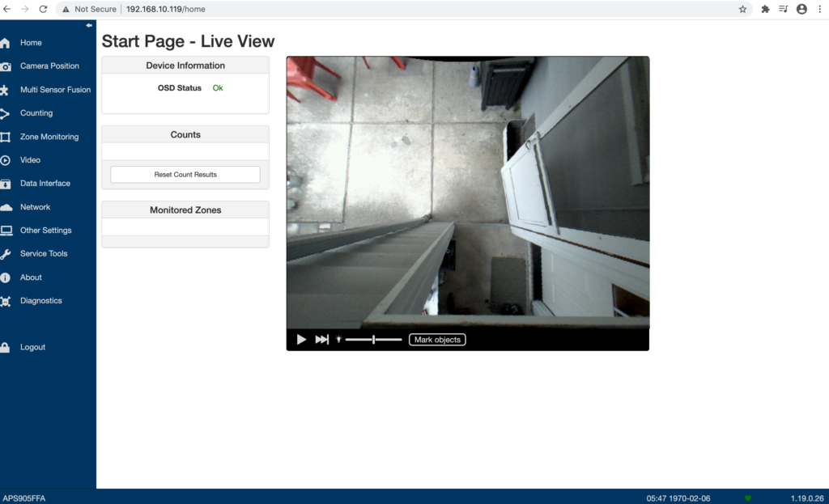The image size is (829, 504).
Task: Open Service Tools page
Action: pyautogui.click(x=44, y=253)
